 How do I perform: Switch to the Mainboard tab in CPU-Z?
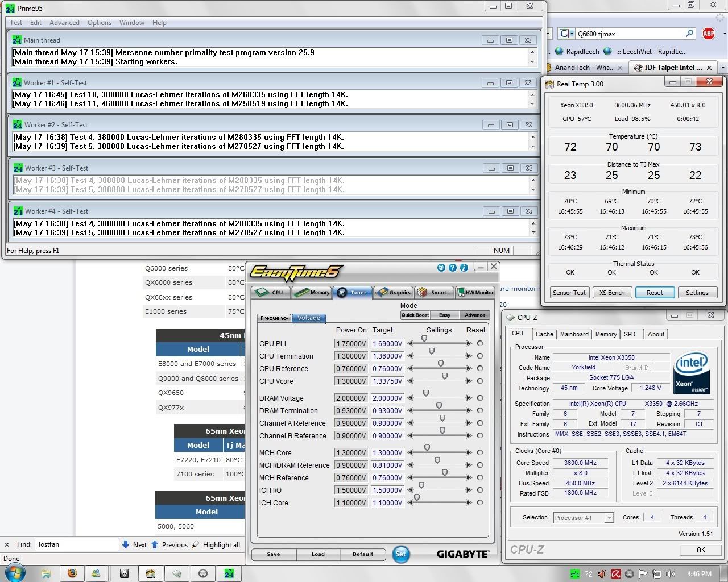tap(574, 334)
